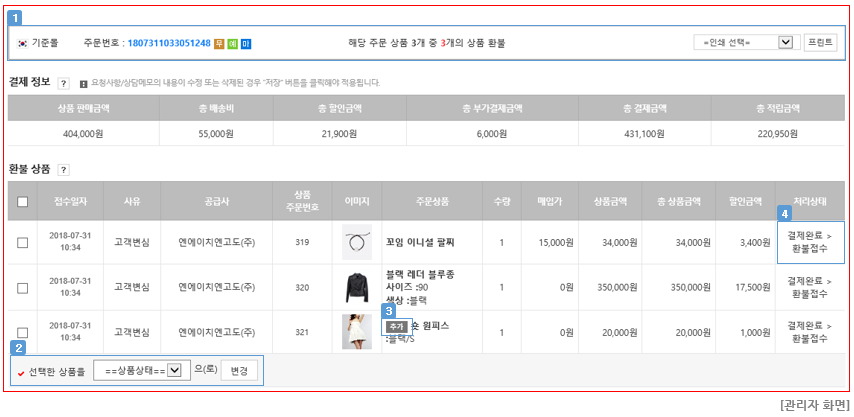Image resolution: width=854 pixels, height=417 pixels.
Task: Click the gray 추가 badge on 원피스 row
Action: click(396, 327)
